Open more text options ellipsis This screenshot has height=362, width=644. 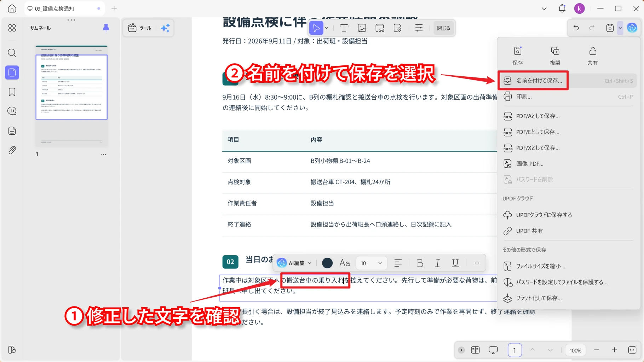tap(477, 263)
